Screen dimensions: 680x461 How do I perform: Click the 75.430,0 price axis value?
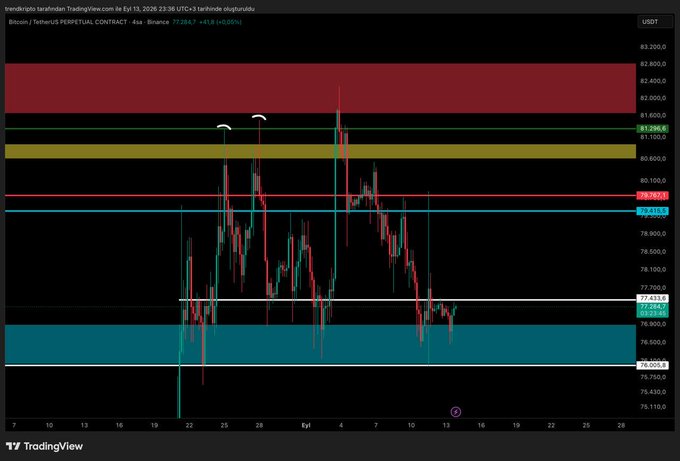click(653, 392)
